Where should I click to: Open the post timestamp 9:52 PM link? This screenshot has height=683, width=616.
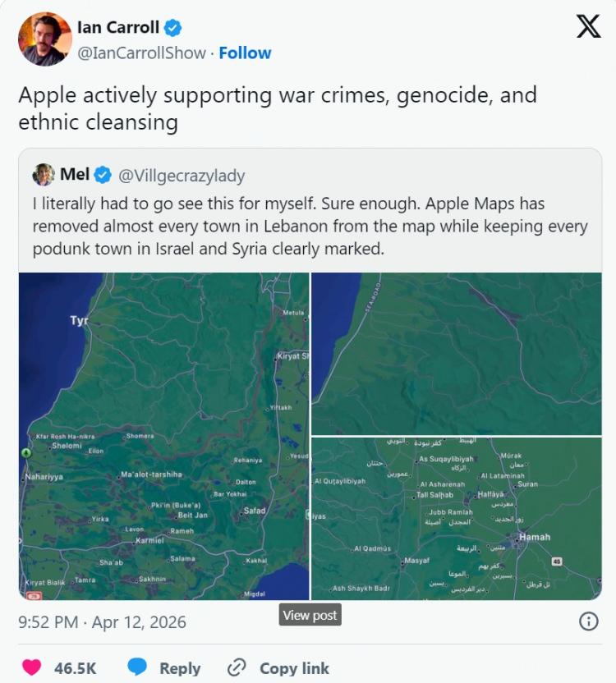point(102,621)
